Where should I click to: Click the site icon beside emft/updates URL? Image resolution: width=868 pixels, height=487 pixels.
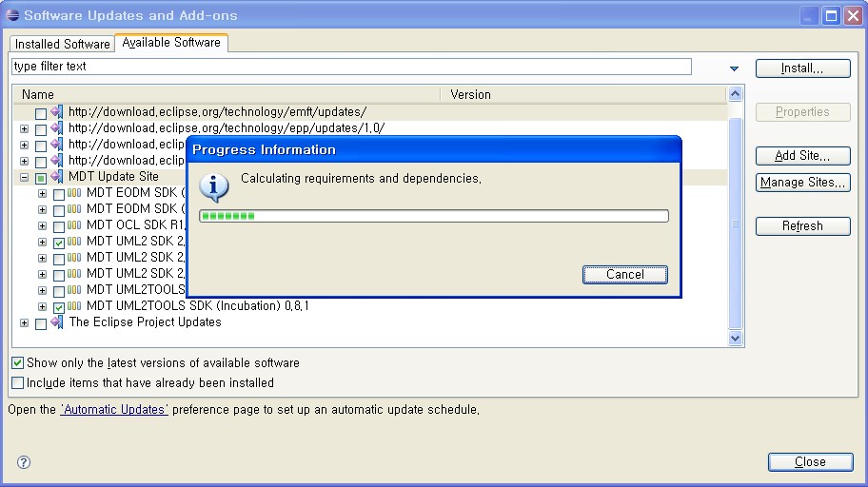coord(57,112)
